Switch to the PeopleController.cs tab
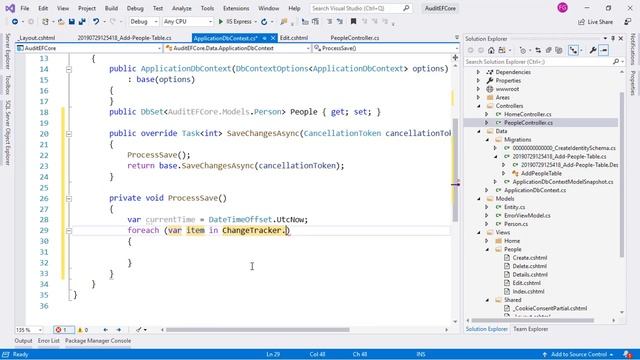Image resolution: width=640 pixels, height=360 pixels. pyautogui.click(x=355, y=38)
